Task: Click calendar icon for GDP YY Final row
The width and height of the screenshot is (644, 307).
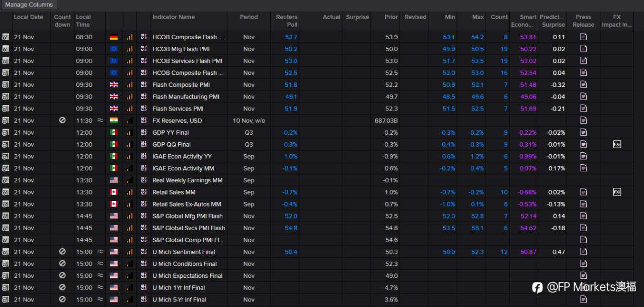Action: point(6,133)
